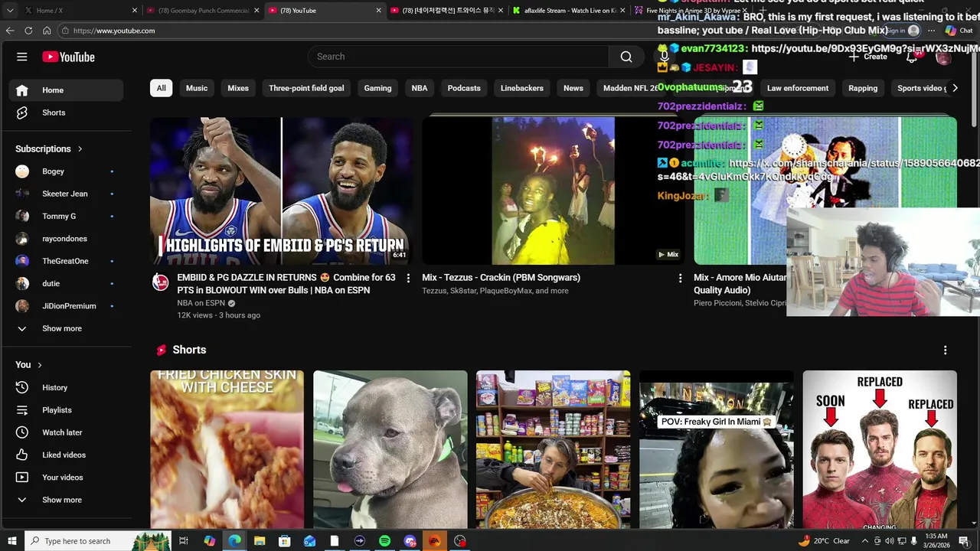Open Shorts in the sidebar
Viewport: 980px width, 551px height.
tap(66, 112)
